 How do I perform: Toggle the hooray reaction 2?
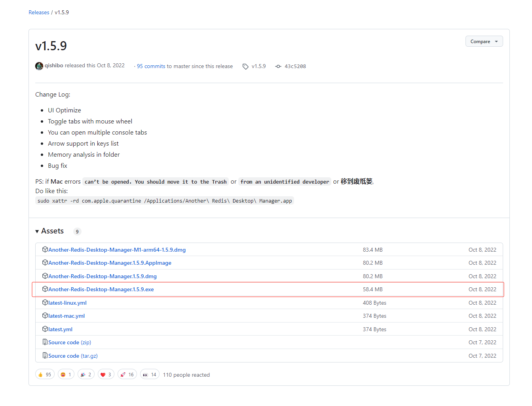click(x=86, y=374)
